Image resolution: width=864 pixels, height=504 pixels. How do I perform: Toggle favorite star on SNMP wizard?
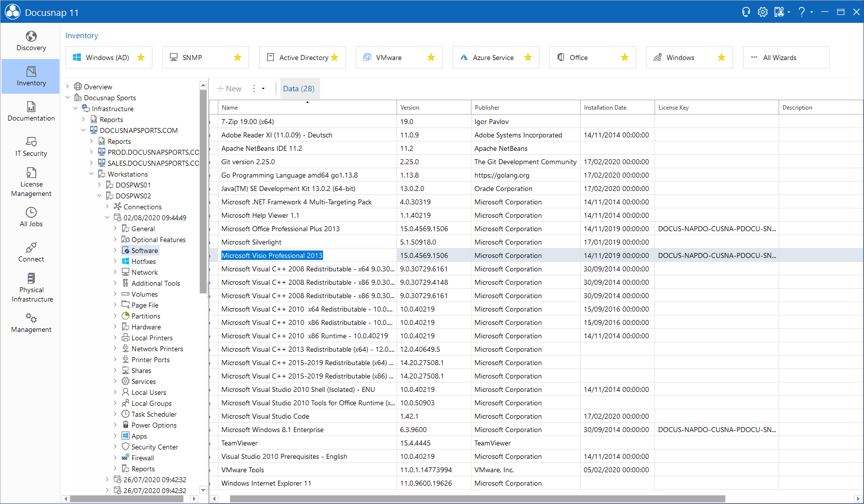238,58
